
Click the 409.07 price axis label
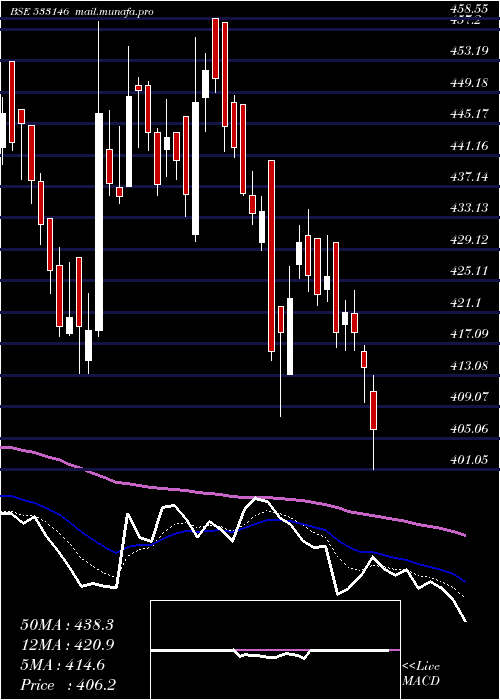point(469,397)
